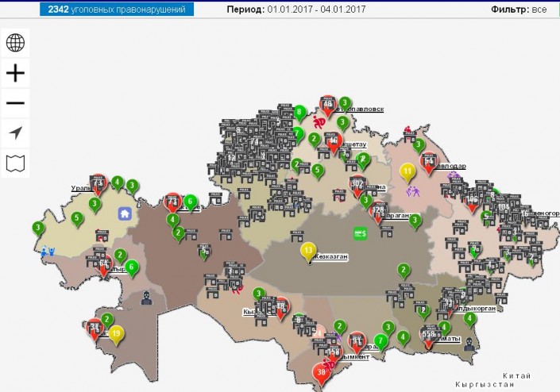The width and height of the screenshot is (560, 392).
Task: Click the globe map view icon
Action: (x=16, y=43)
